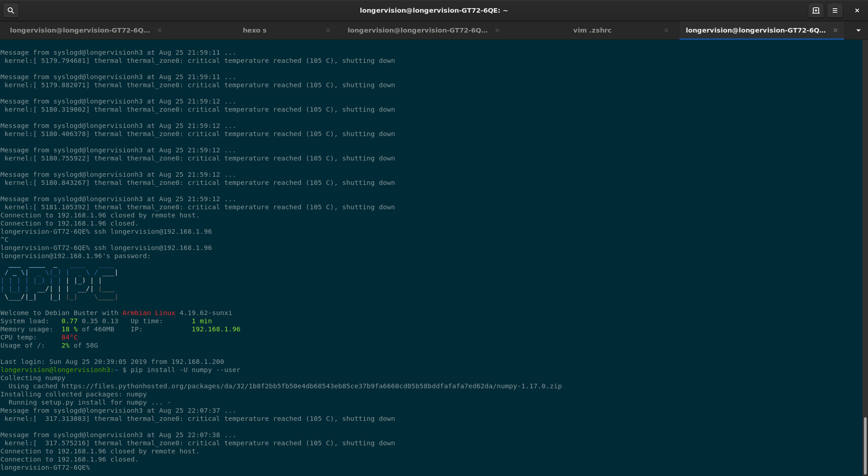Close the vim .zshrc tab
The height and width of the screenshot is (476, 868).
point(666,30)
